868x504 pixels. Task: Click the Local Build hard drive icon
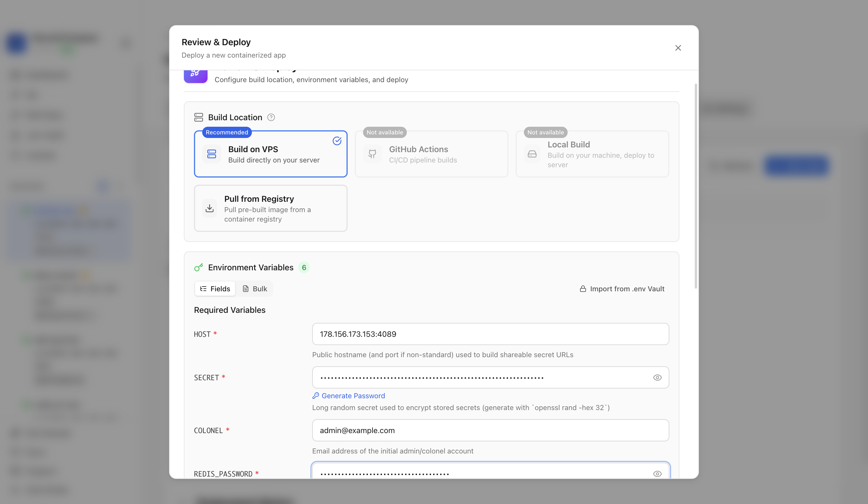tap(532, 154)
